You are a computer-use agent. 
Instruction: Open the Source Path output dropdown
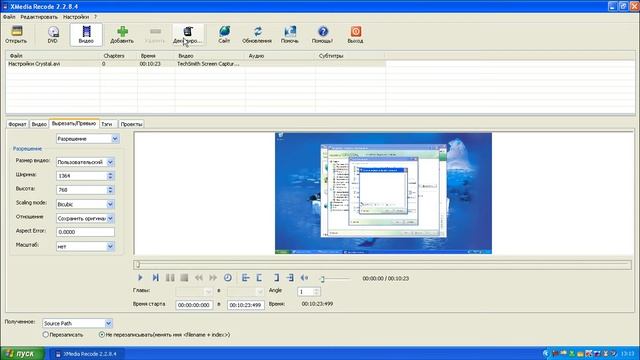(x=108, y=323)
